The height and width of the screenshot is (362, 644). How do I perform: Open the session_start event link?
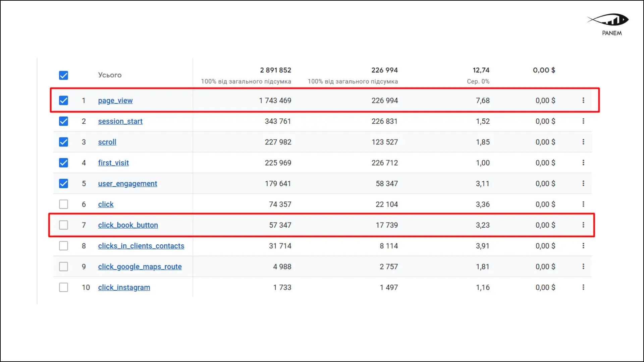click(x=120, y=121)
